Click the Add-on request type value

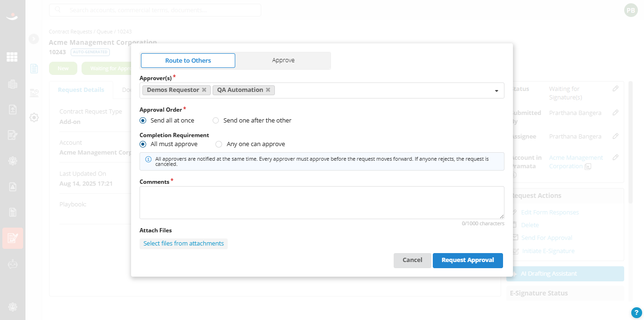pyautogui.click(x=70, y=122)
